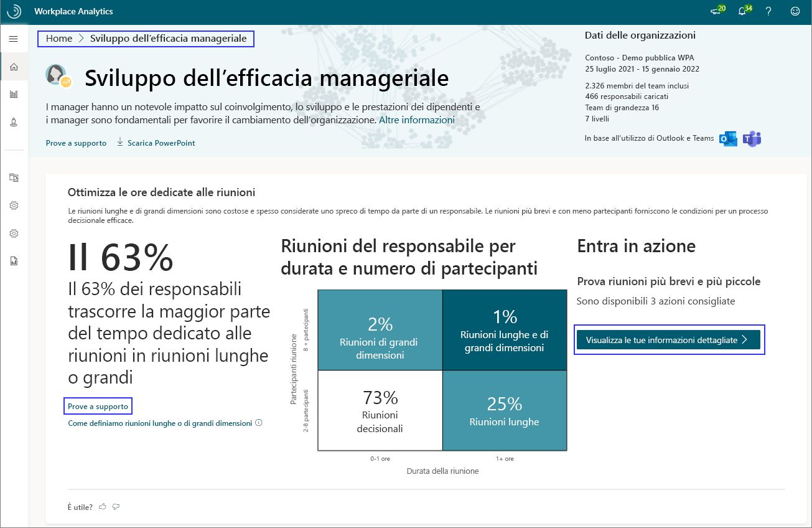Click the Workplace Analytics title text

pyautogui.click(x=73, y=11)
